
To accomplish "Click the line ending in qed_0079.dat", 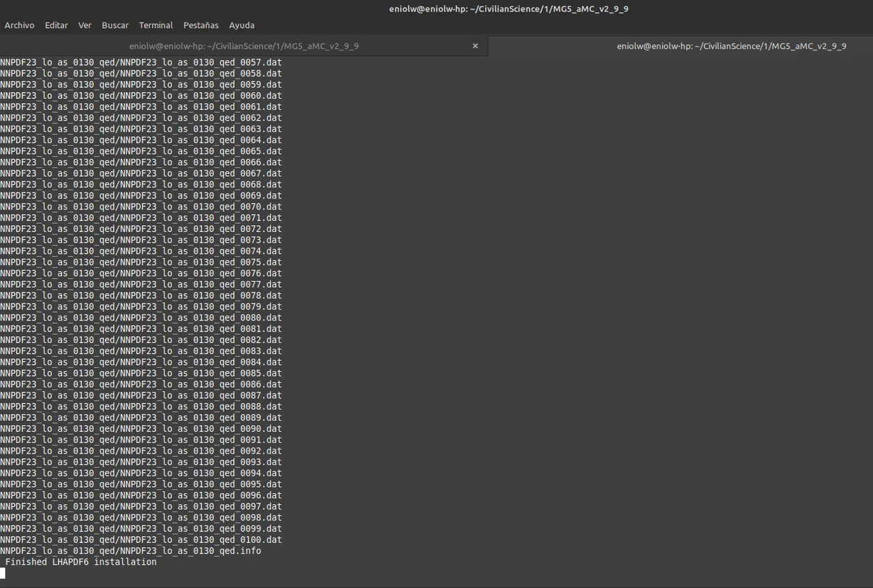I will pyautogui.click(x=140, y=306).
